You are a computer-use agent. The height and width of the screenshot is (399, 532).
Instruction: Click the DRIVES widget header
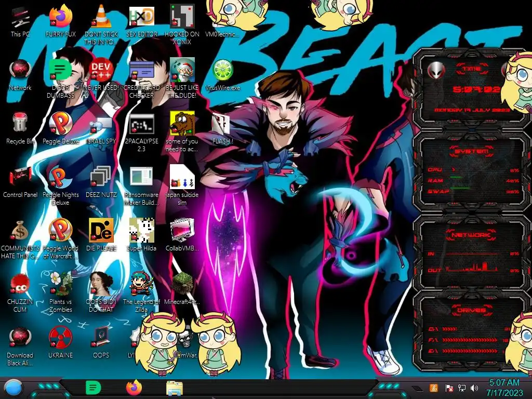471,310
